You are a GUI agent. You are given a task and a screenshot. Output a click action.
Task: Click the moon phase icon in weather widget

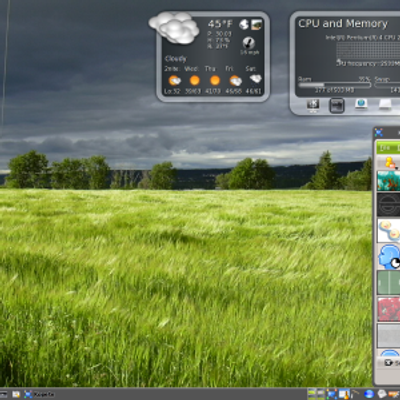(x=244, y=24)
